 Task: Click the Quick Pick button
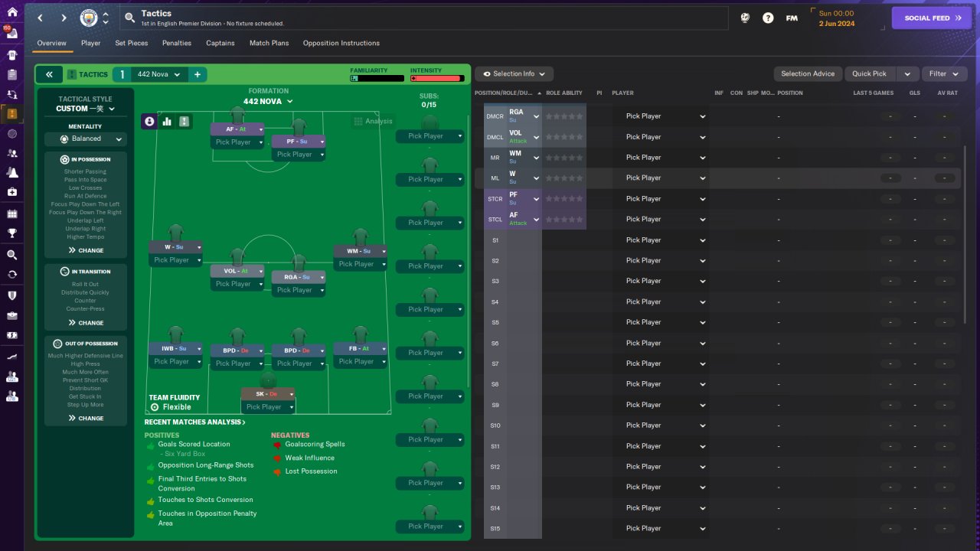click(870, 73)
